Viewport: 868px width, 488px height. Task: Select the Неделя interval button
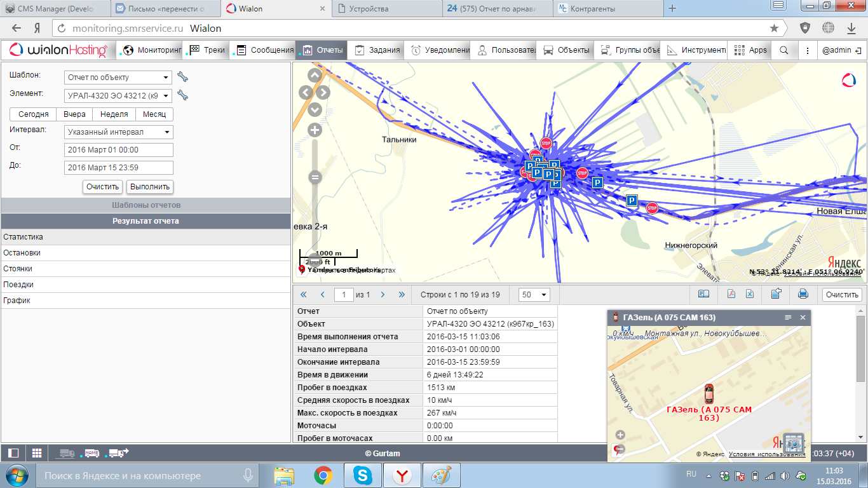(114, 114)
